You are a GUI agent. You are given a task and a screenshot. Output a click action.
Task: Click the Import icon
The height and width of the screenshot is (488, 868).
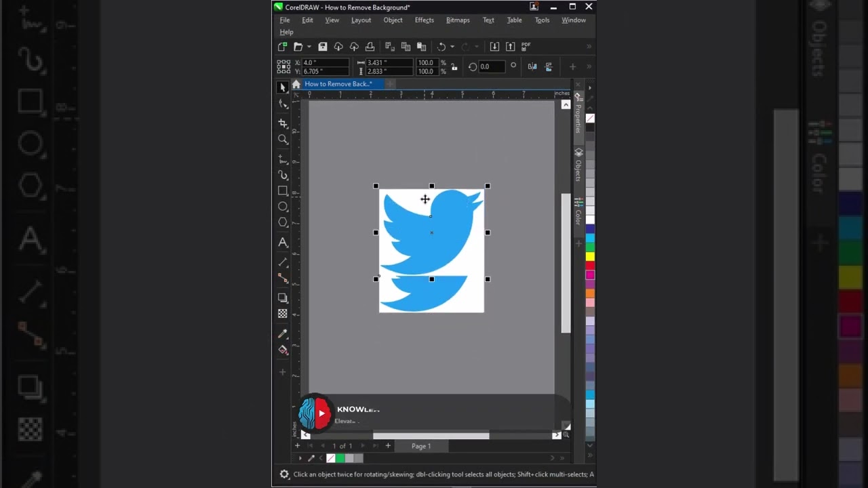tap(494, 46)
